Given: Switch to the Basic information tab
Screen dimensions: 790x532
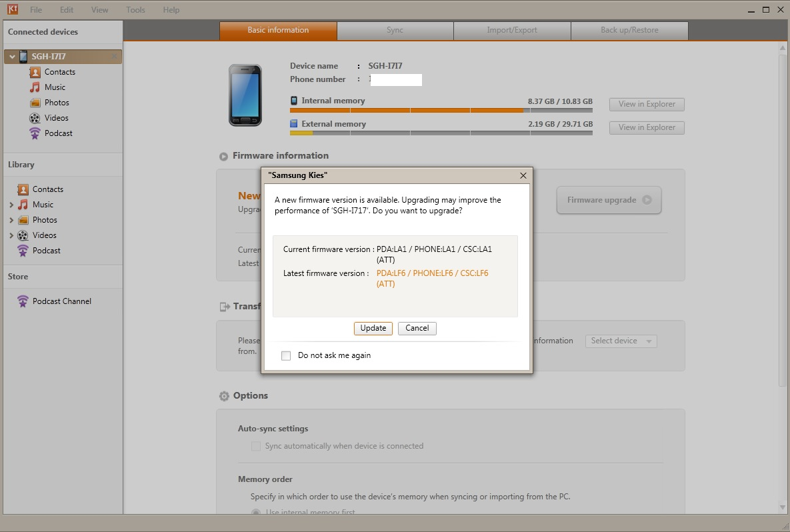Looking at the screenshot, I should click(x=278, y=30).
